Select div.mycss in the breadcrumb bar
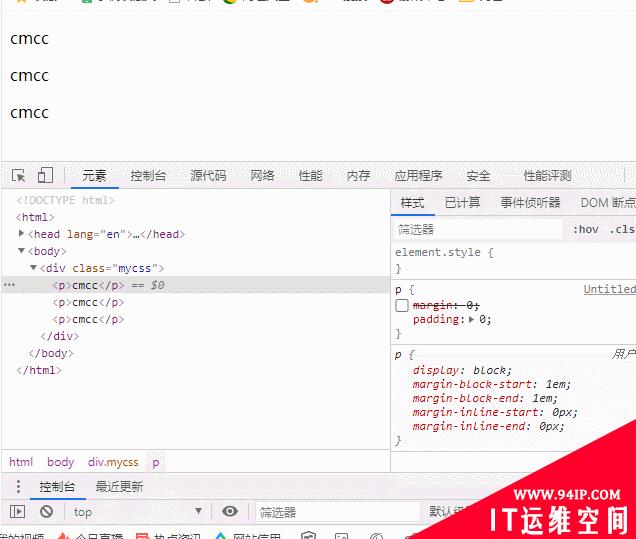Viewport: 636px width, 539px height. coord(113,462)
